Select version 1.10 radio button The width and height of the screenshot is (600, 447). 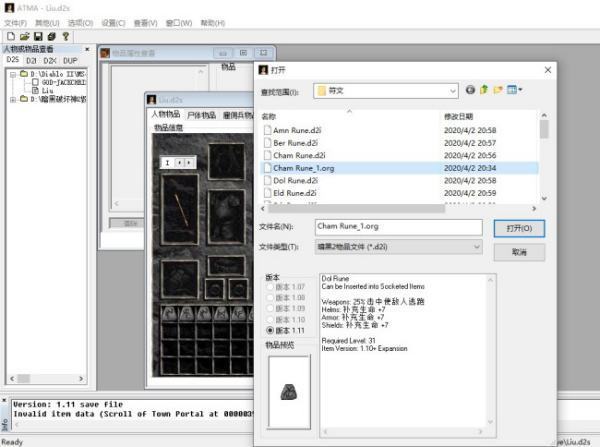click(270, 319)
